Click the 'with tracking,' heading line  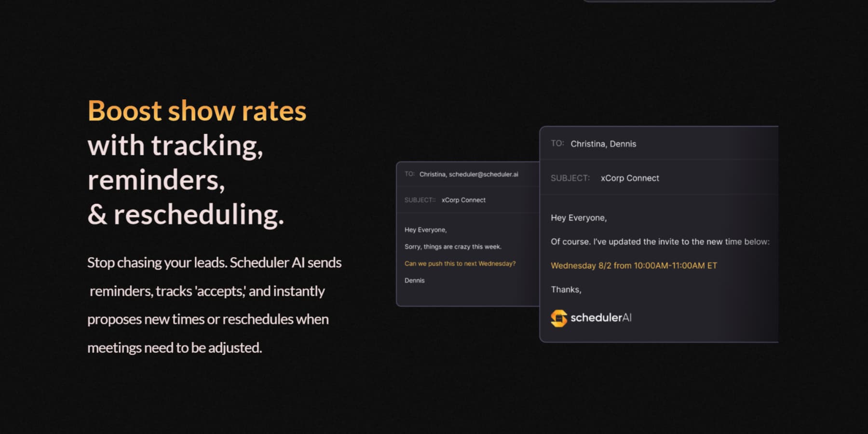(x=175, y=146)
